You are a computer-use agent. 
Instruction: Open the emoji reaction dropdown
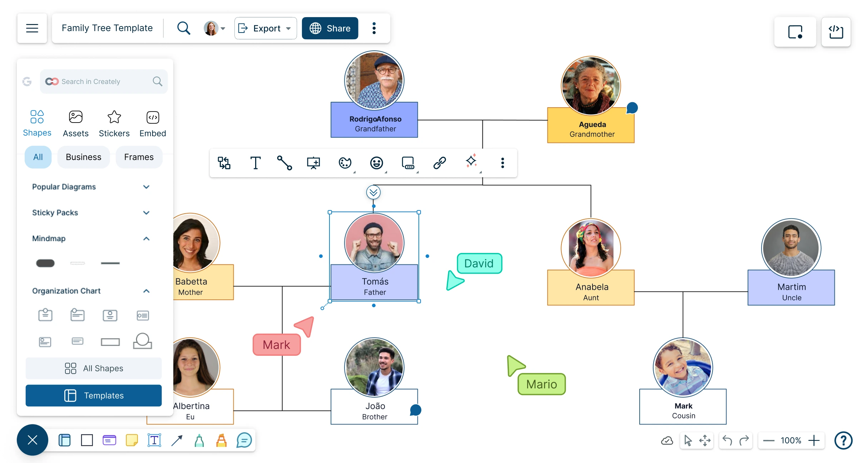[x=377, y=163]
